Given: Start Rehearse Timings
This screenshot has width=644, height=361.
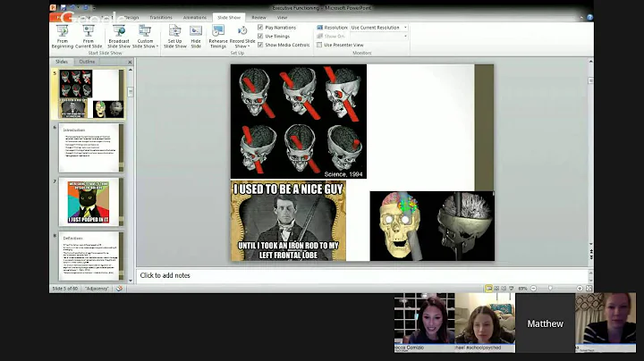Looking at the screenshot, I should (x=218, y=37).
